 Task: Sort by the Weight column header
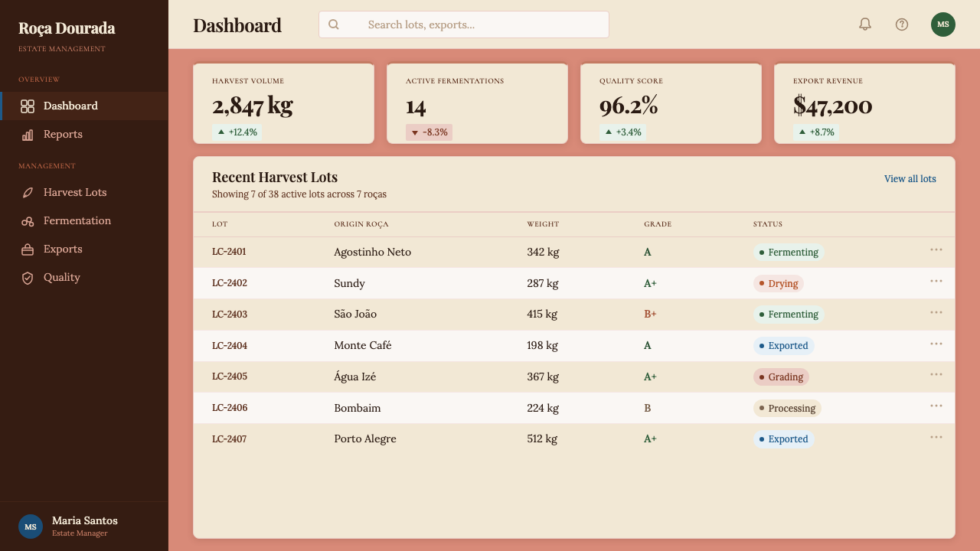[x=543, y=224]
